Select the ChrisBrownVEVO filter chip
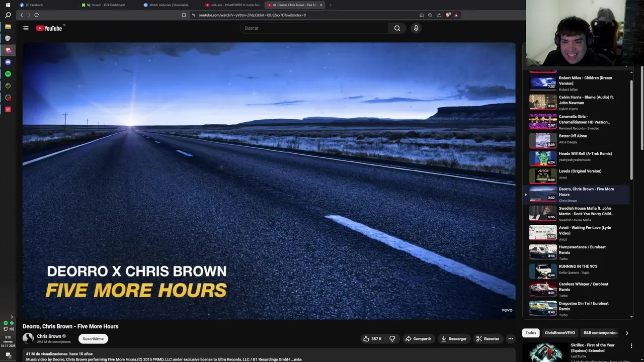The height and width of the screenshot is (362, 644). click(x=559, y=333)
